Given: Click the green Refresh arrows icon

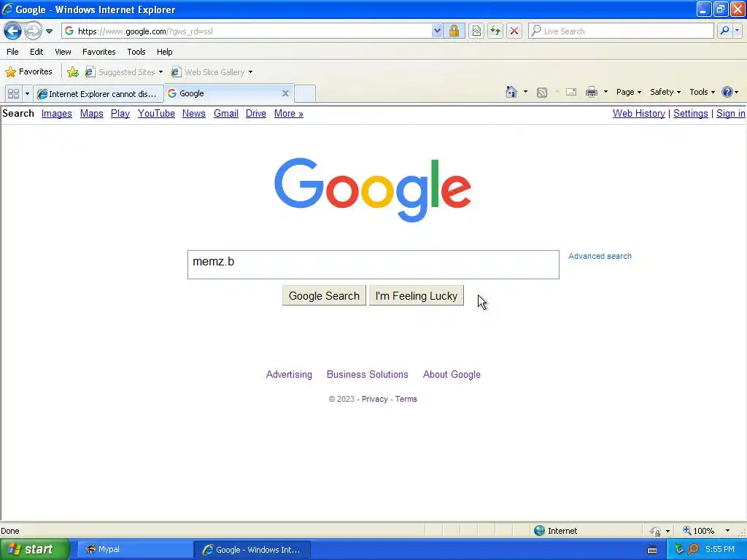Looking at the screenshot, I should [x=495, y=31].
